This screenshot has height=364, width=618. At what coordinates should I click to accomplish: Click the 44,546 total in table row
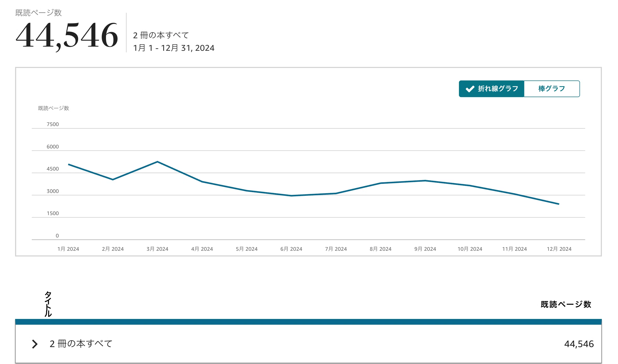(x=579, y=344)
